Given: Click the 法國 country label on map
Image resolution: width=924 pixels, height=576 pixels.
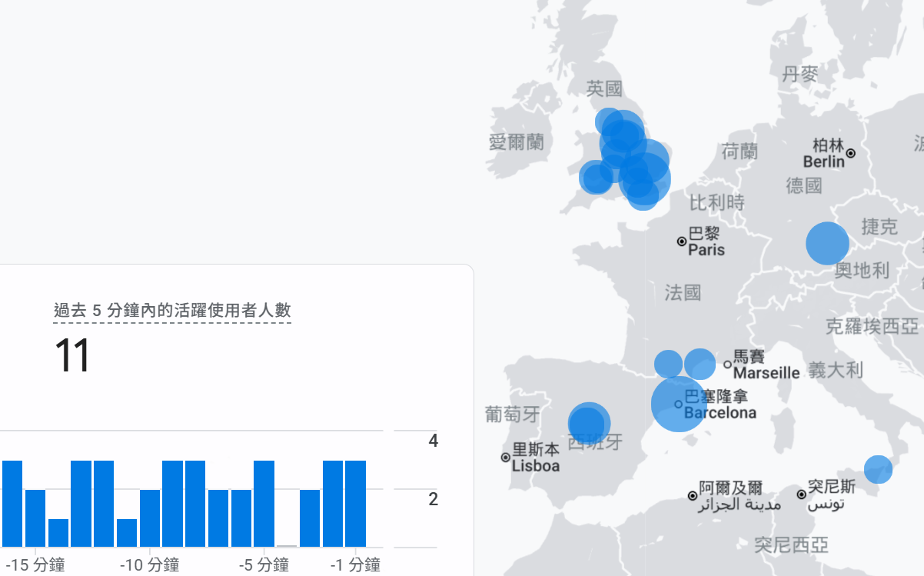Looking at the screenshot, I should point(683,292).
